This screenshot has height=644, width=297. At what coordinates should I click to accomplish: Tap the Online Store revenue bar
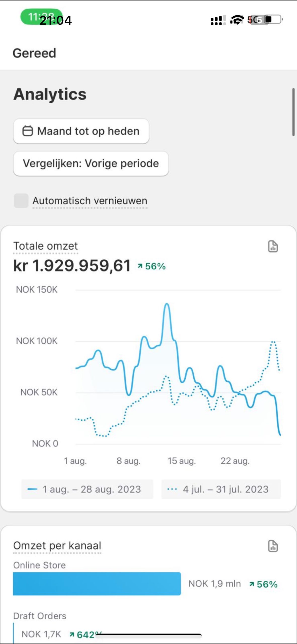[x=97, y=584]
